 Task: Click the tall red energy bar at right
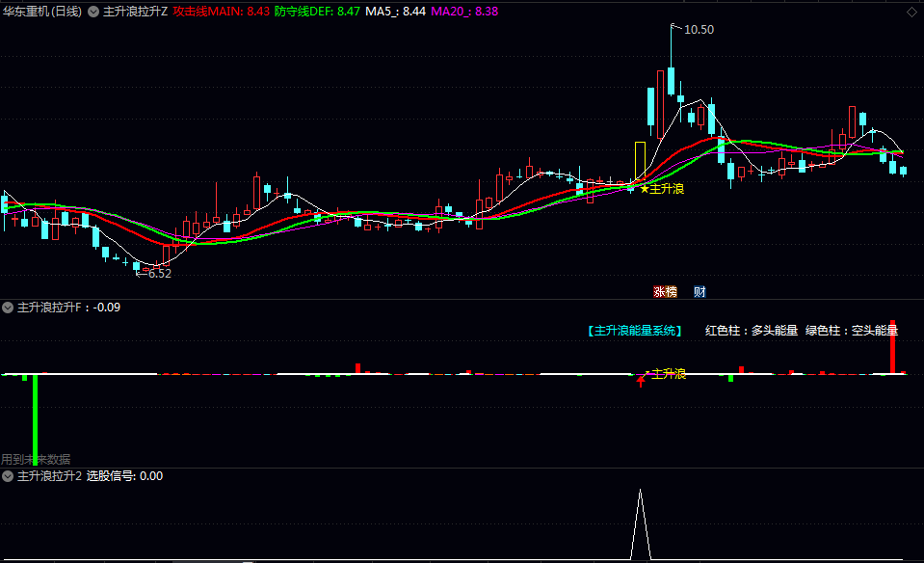click(893, 347)
